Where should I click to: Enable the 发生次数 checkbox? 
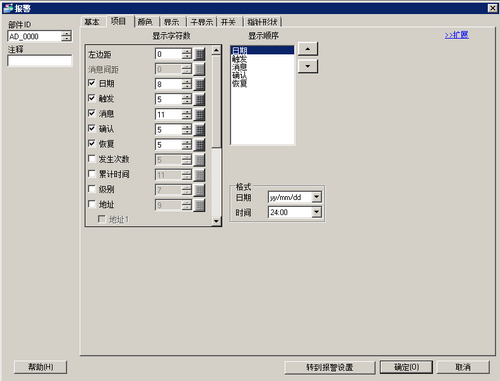click(x=92, y=159)
